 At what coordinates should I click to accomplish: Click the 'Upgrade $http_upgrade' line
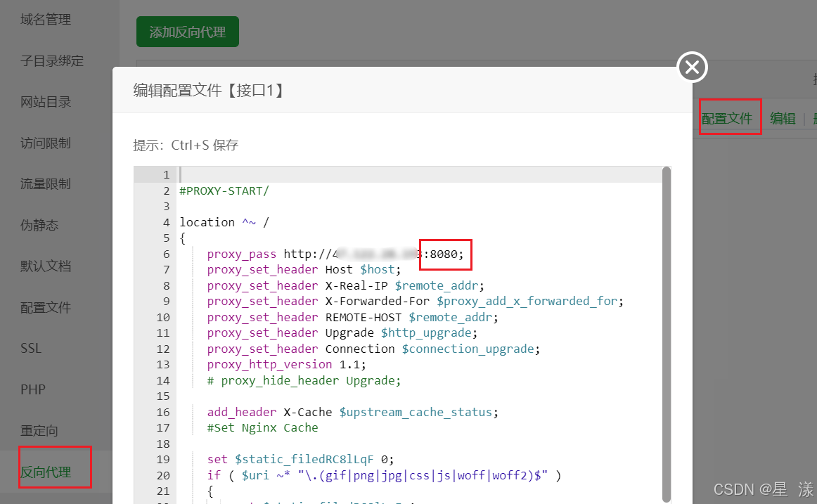click(342, 332)
